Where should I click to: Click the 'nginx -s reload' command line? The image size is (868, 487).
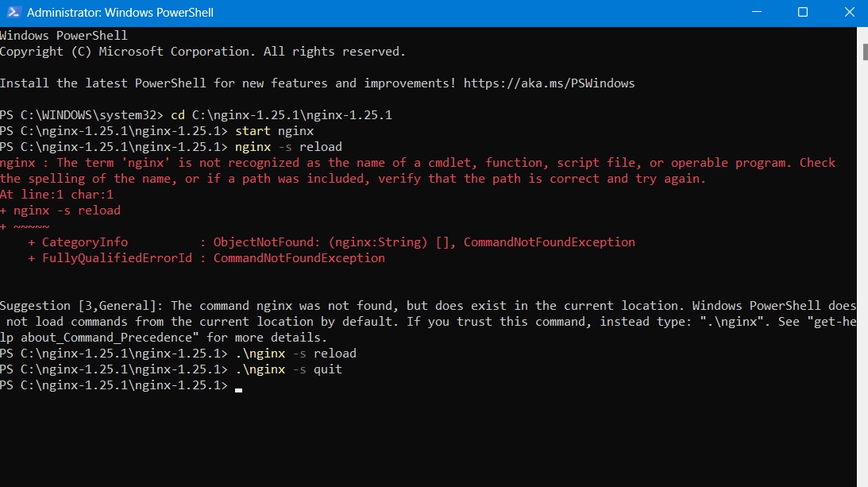click(287, 146)
